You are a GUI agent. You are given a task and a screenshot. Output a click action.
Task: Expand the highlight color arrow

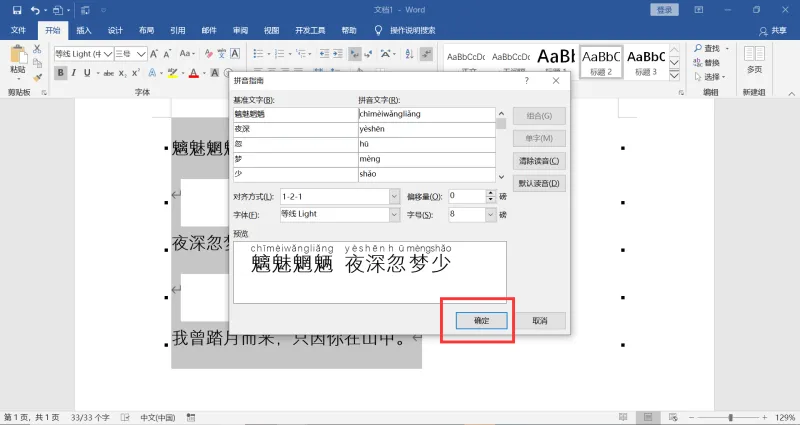(182, 73)
